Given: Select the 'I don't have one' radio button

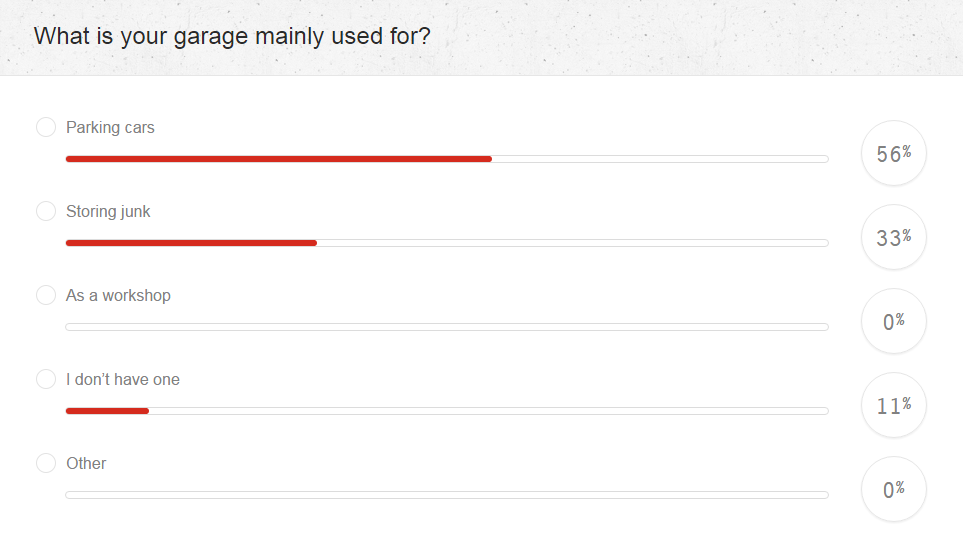Looking at the screenshot, I should 46,379.
